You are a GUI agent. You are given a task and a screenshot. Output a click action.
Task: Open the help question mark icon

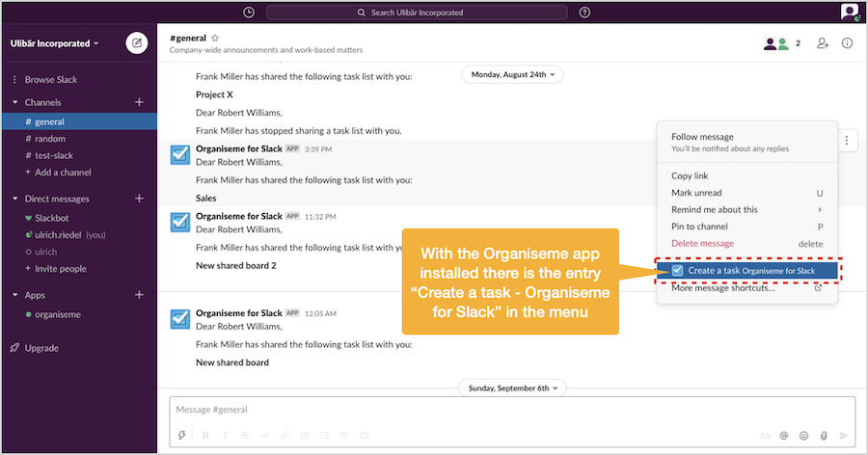(584, 13)
